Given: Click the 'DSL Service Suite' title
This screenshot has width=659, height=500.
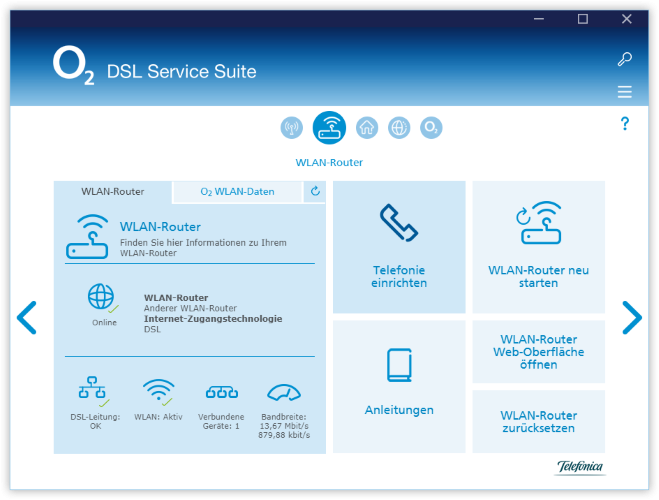Looking at the screenshot, I should (182, 71).
